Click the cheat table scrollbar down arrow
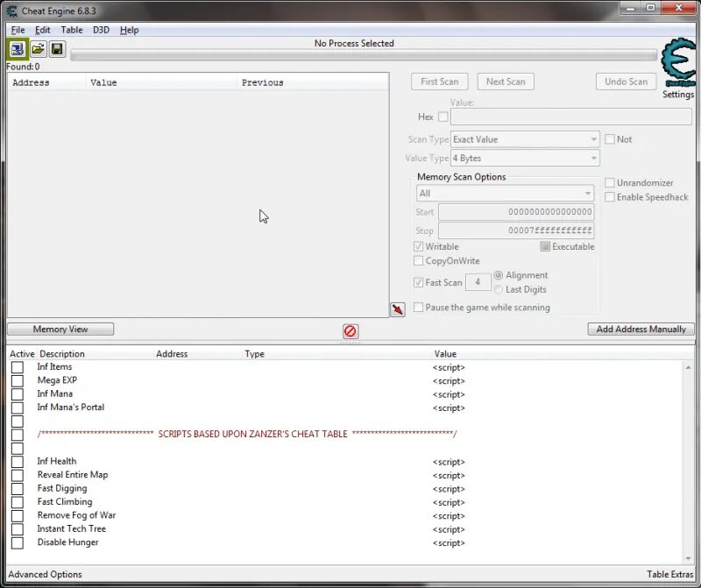701x588 pixels. coord(688,558)
